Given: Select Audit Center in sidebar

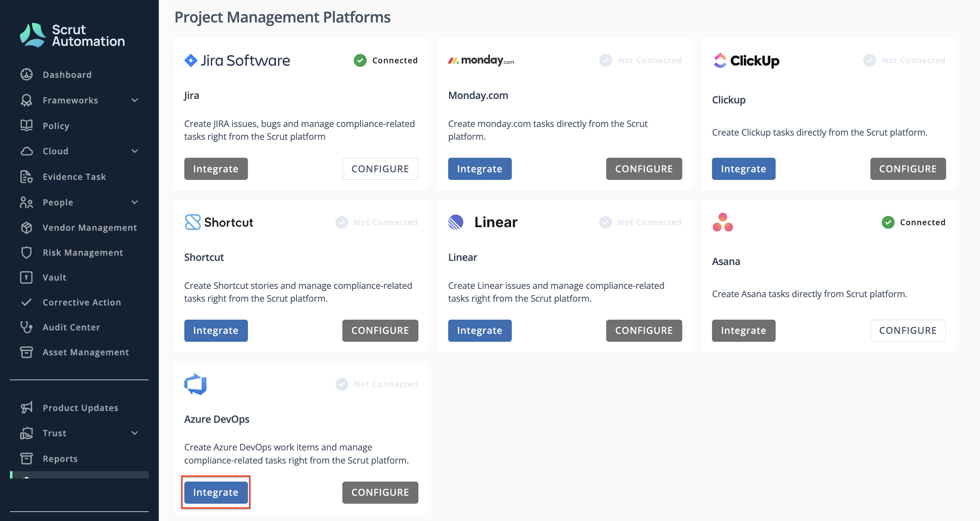Looking at the screenshot, I should point(71,327).
